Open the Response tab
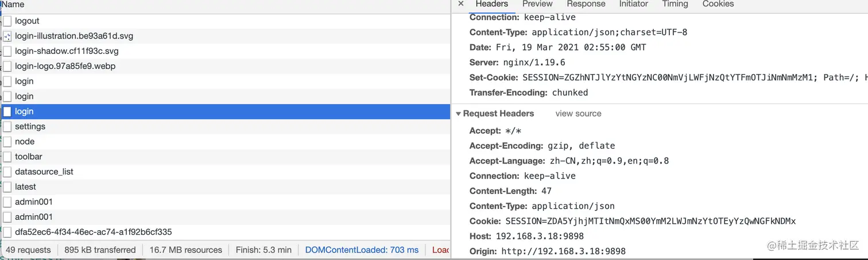868x260 pixels. tap(586, 4)
